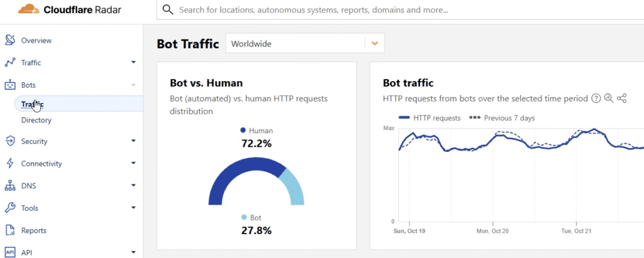Share the Bot traffic chart

[622, 99]
